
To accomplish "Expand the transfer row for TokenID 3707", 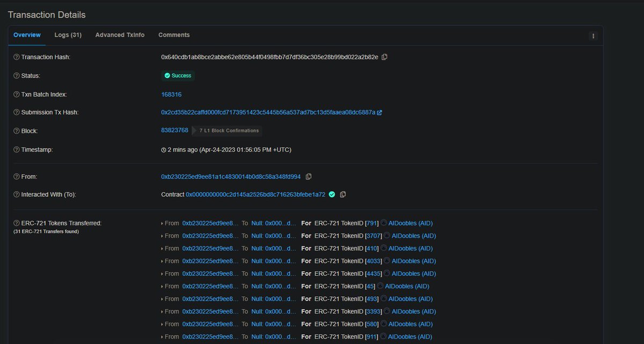I will (x=163, y=236).
